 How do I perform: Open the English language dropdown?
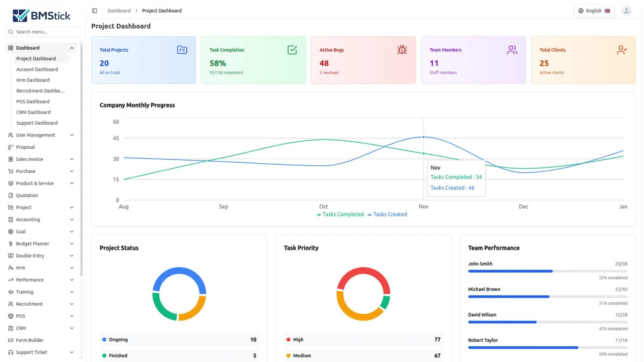point(594,11)
